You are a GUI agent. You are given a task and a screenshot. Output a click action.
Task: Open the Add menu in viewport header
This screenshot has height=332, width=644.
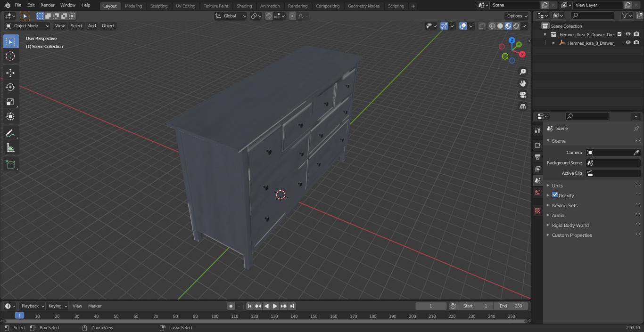[x=92, y=26]
